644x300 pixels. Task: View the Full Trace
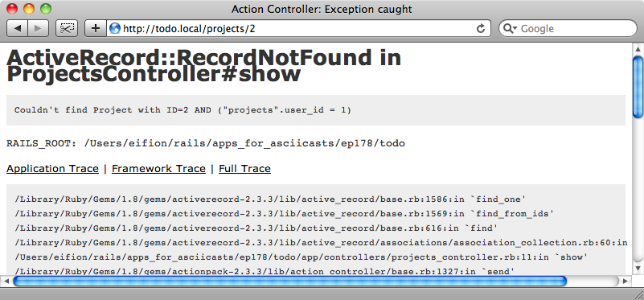244,168
